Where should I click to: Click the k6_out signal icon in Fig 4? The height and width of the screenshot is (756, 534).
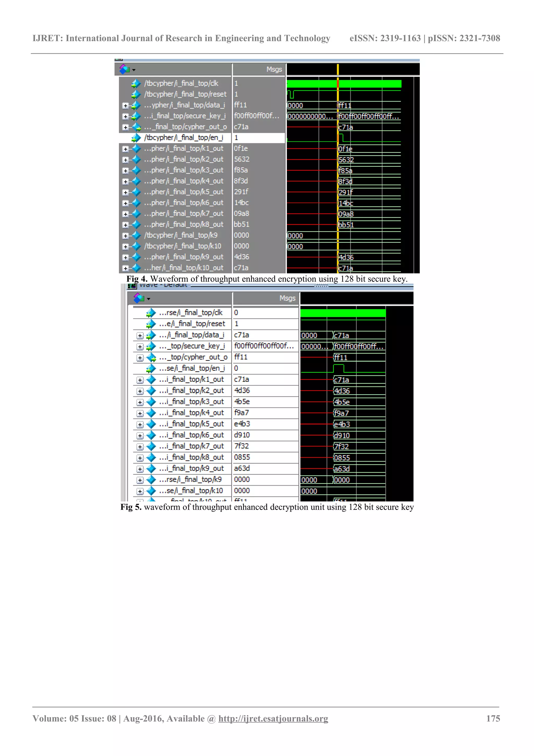[x=136, y=203]
